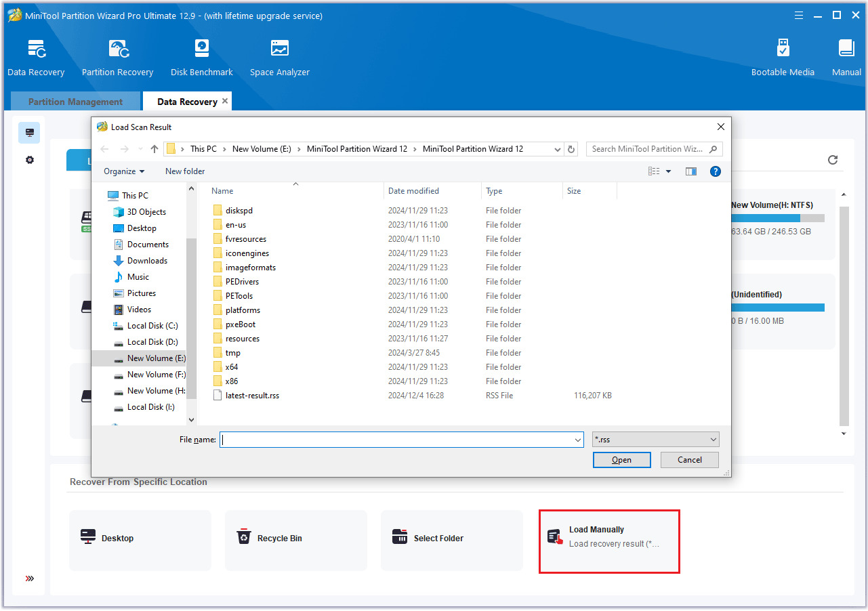This screenshot has height=611, width=868.
Task: Open the File name history dropdown
Action: (x=577, y=440)
